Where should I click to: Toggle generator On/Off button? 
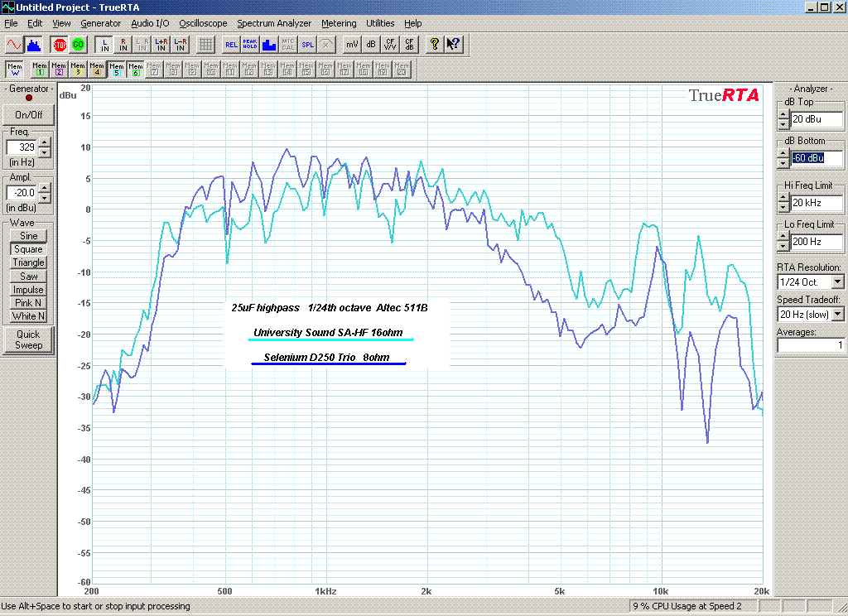click(29, 114)
